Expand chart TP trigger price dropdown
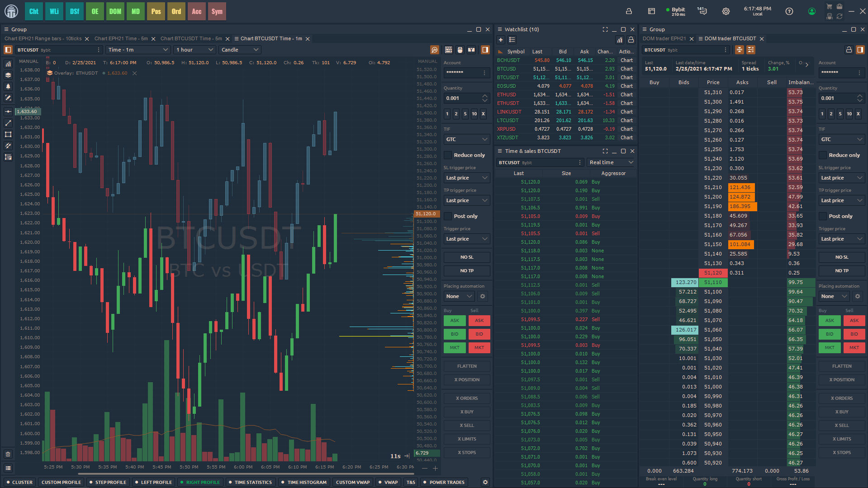 [x=467, y=200]
